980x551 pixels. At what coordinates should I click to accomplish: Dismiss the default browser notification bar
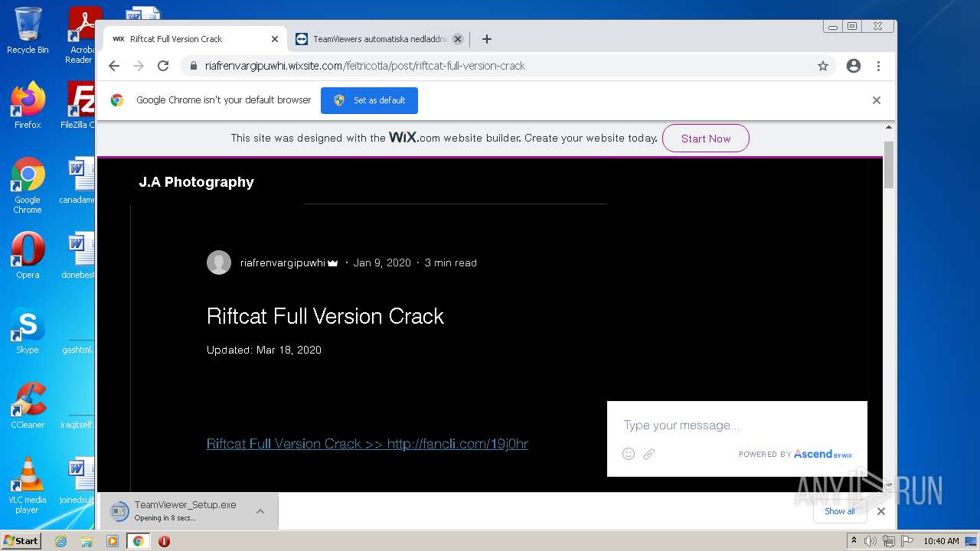pos(877,100)
